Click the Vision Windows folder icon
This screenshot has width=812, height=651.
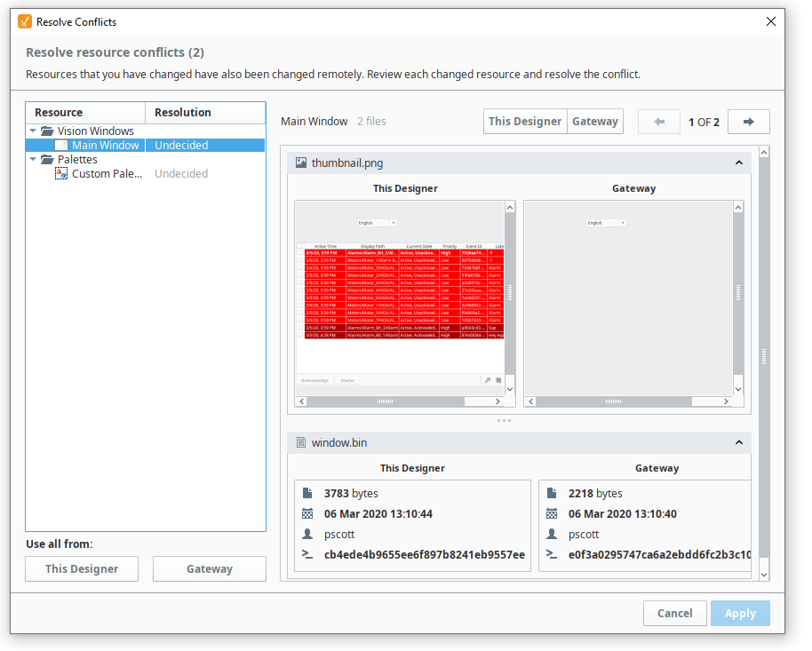[47, 131]
